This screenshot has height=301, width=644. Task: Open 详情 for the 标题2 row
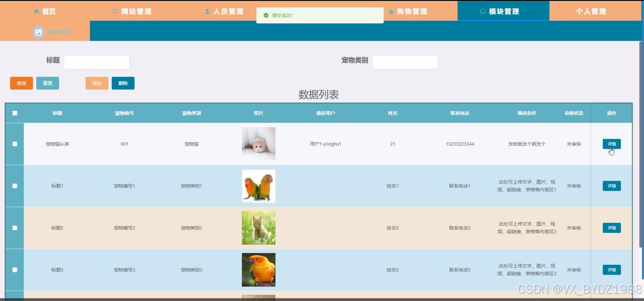pos(612,228)
